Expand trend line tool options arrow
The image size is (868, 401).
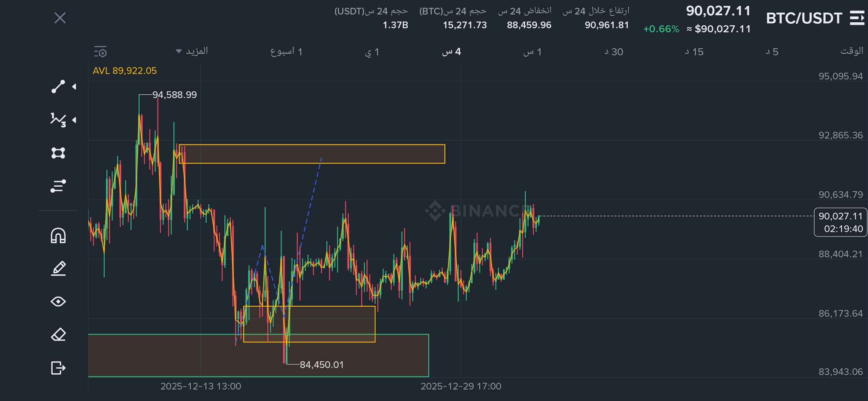coord(74,87)
